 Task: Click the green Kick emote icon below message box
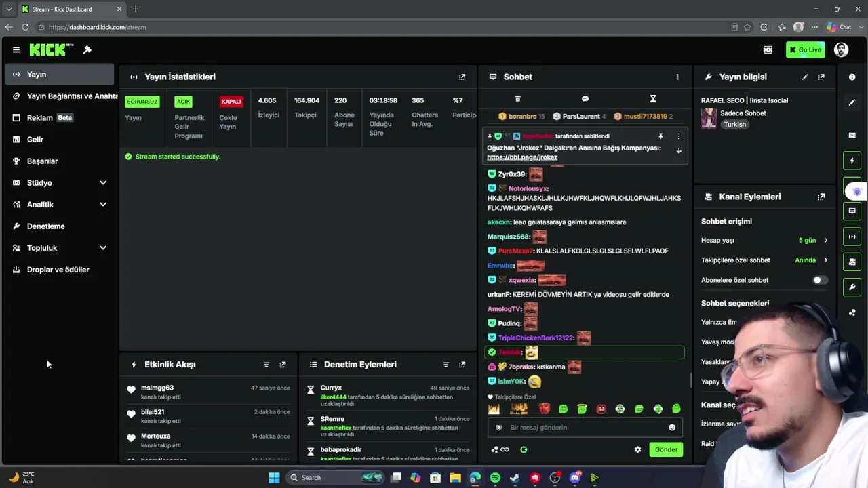click(x=524, y=449)
